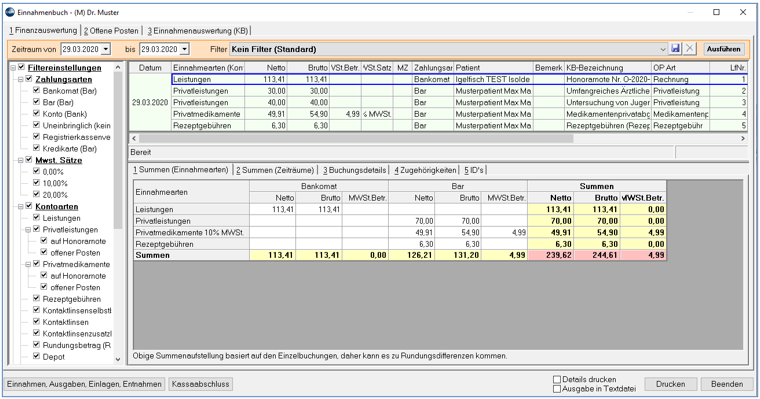Click the save filter disk icon
The image size is (760, 399).
pyautogui.click(x=676, y=48)
